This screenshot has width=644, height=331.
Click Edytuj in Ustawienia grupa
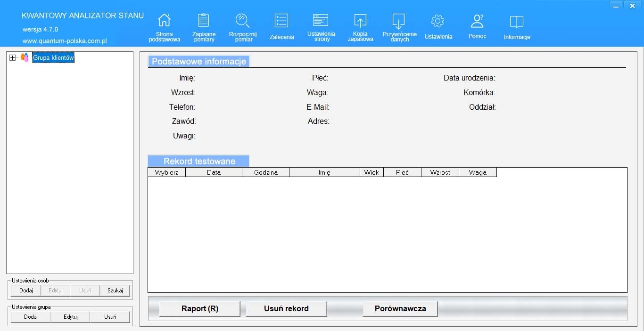click(70, 317)
